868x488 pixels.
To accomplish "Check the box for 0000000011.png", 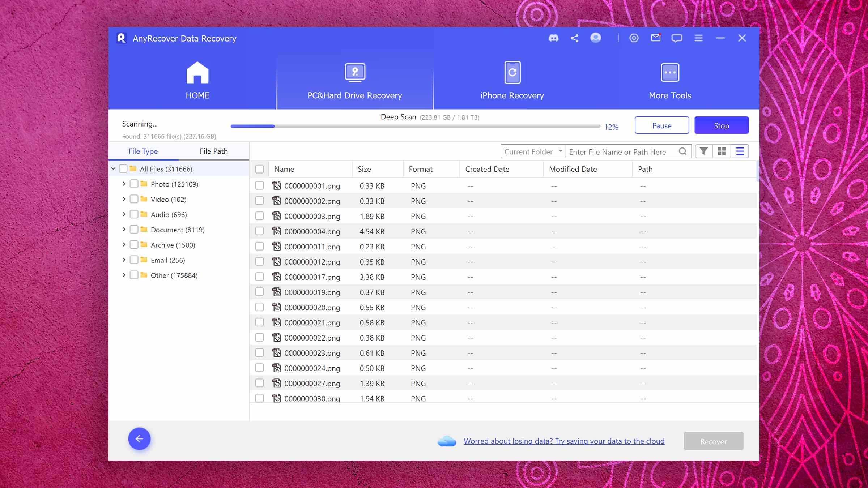I will coord(259,246).
